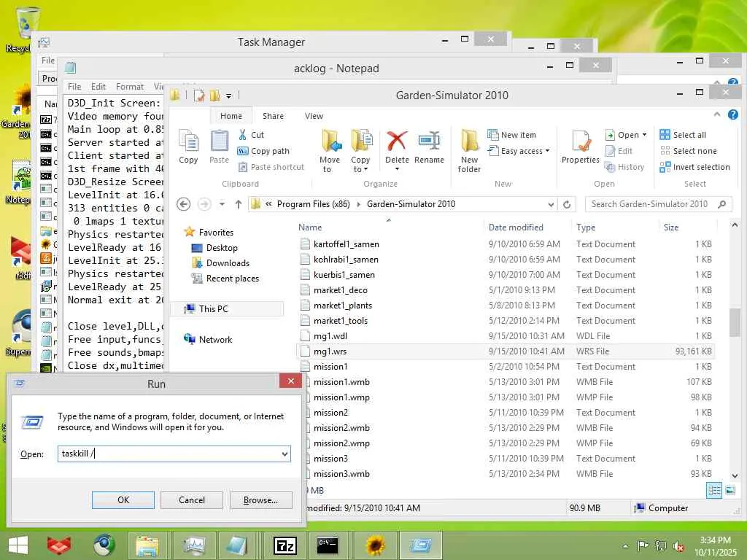Refresh the Explorer address bar
Image resolution: width=747 pixels, height=560 pixels.
click(x=567, y=204)
